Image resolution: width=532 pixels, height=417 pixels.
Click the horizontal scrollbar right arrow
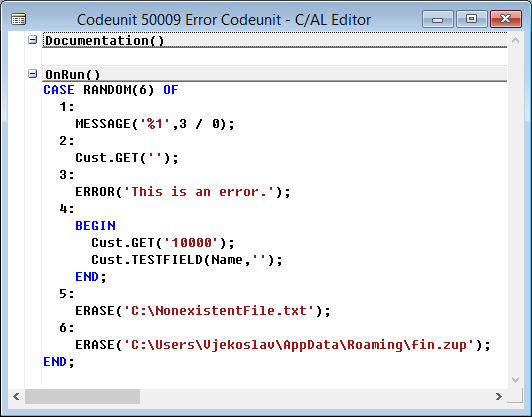pos(498,396)
